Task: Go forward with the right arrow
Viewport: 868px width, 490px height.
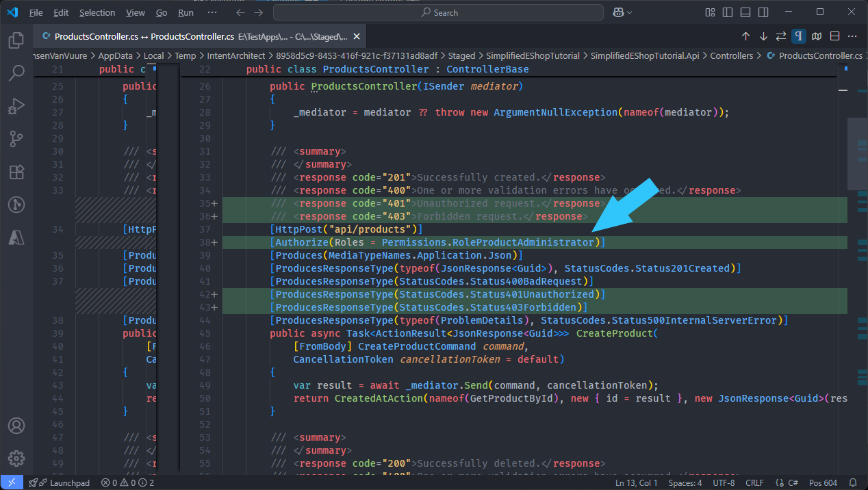Action: 258,12
